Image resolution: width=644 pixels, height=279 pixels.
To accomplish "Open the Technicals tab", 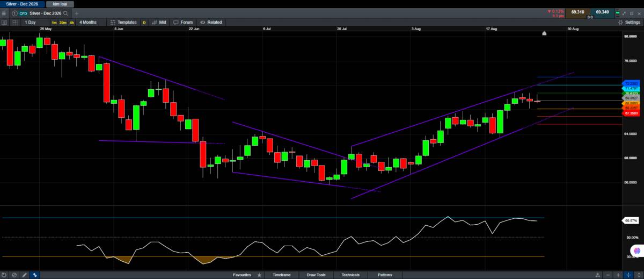I will coord(350,275).
